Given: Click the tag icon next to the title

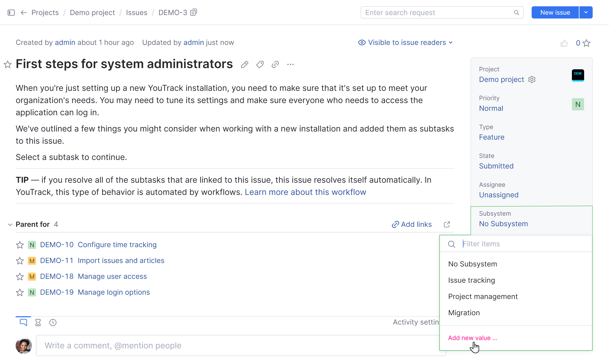Looking at the screenshot, I should 260,65.
